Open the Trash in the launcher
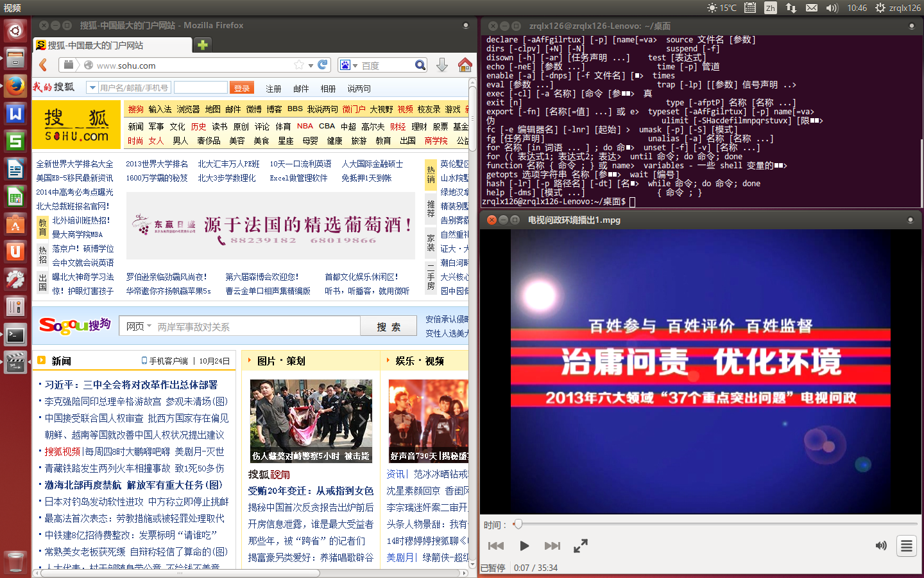 click(x=15, y=562)
